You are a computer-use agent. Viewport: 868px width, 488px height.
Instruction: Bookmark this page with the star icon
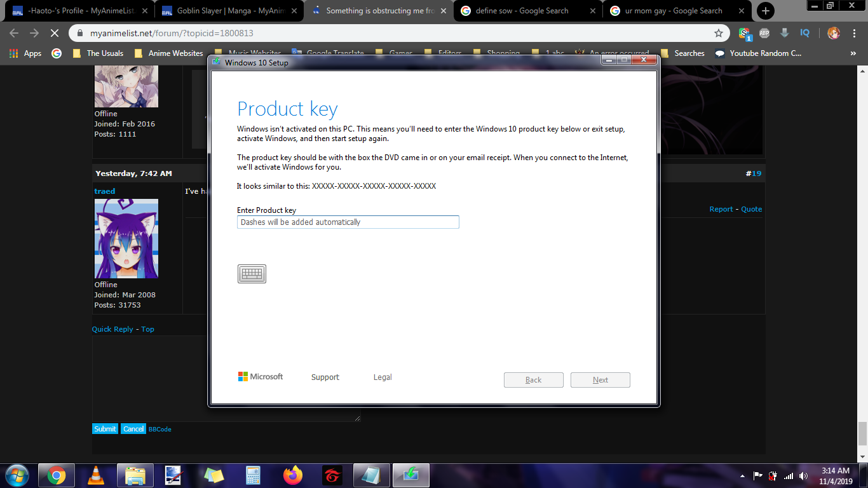click(719, 33)
